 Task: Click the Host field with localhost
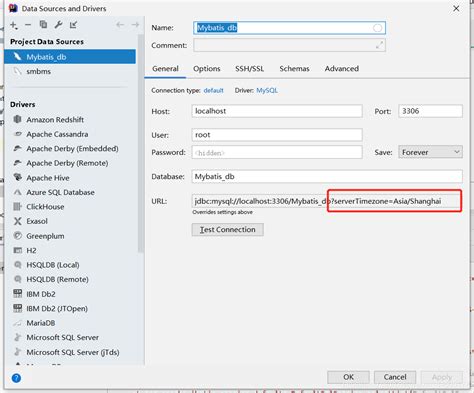tap(277, 111)
